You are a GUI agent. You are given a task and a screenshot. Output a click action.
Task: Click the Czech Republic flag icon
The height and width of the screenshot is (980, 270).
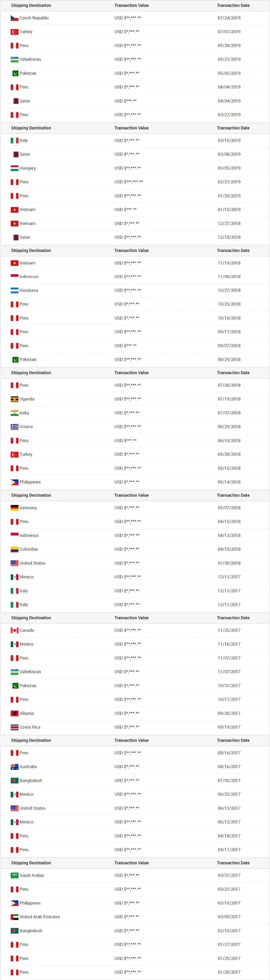click(x=14, y=18)
